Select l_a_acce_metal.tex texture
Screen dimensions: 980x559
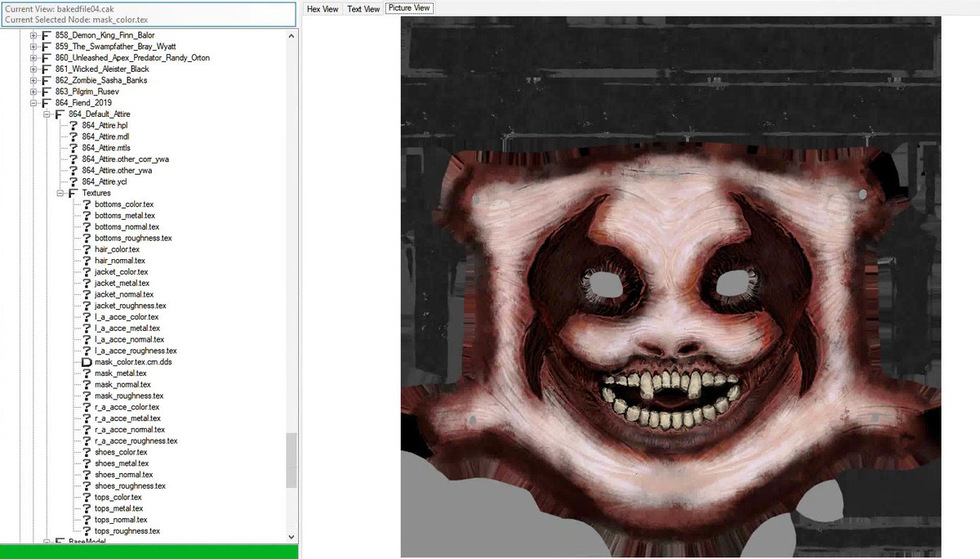127,329
